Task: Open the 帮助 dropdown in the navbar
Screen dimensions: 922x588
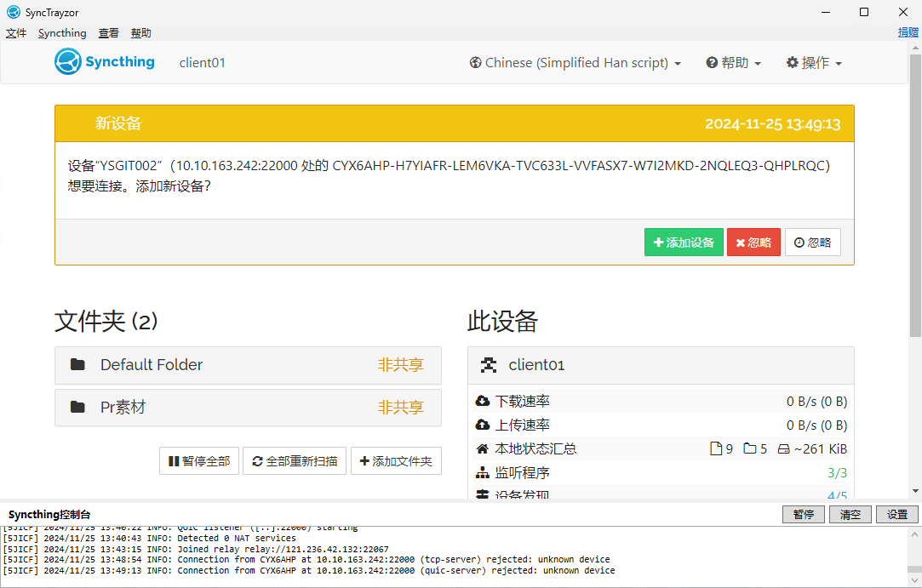Action: [x=733, y=62]
